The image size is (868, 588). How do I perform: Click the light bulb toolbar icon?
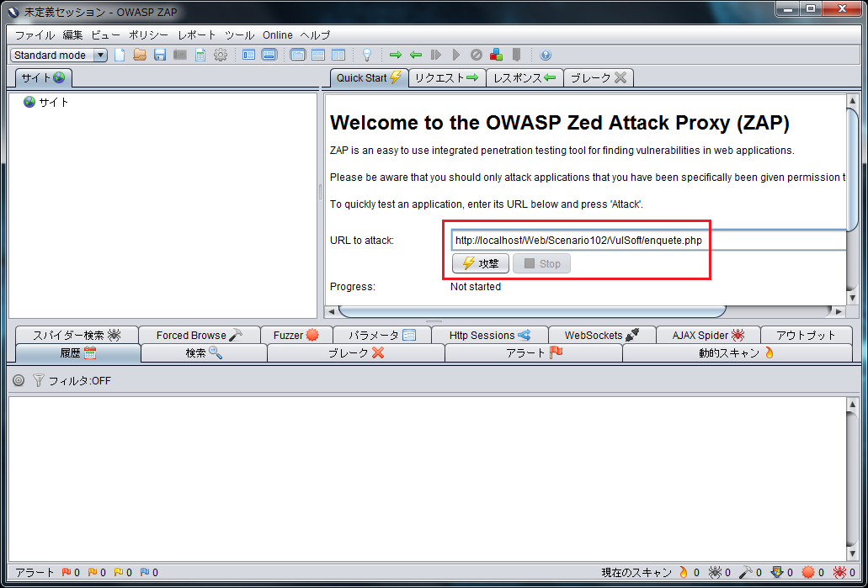pyautogui.click(x=366, y=55)
